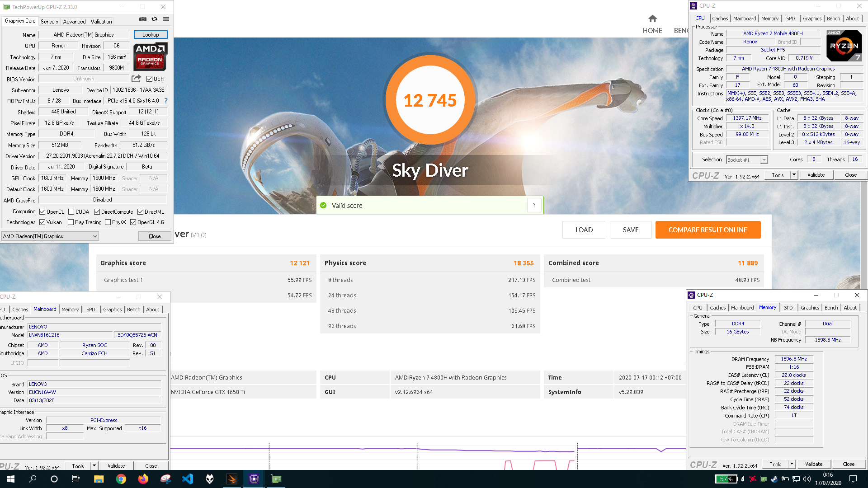868x488 pixels.
Task: Click the GPU Name field showing AMD Radeon(TM) Graphics
Action: [x=84, y=35]
